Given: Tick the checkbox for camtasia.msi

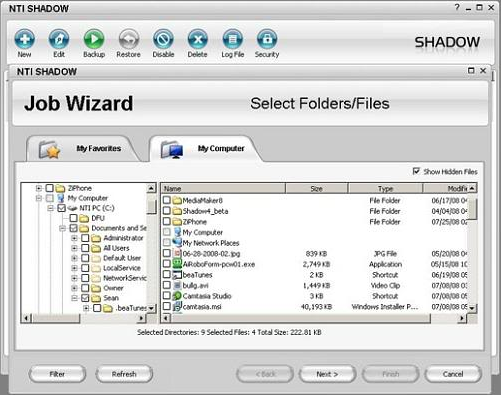Looking at the screenshot, I should point(167,306).
